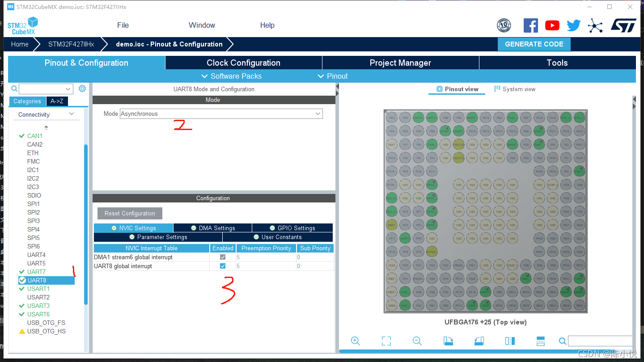Uncheck UART8 global interrupt Enabled checkbox

[x=223, y=266]
